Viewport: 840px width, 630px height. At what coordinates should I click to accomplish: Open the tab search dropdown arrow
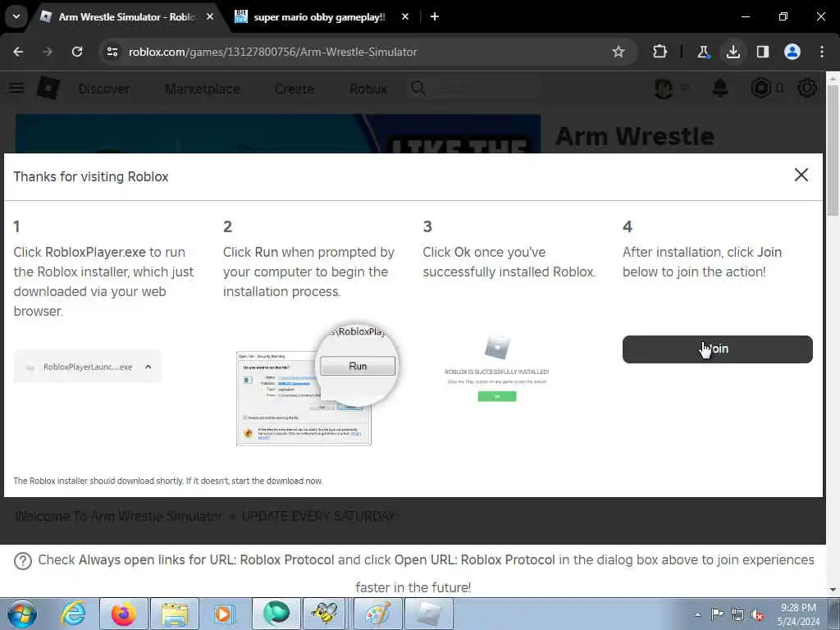pyautogui.click(x=16, y=16)
